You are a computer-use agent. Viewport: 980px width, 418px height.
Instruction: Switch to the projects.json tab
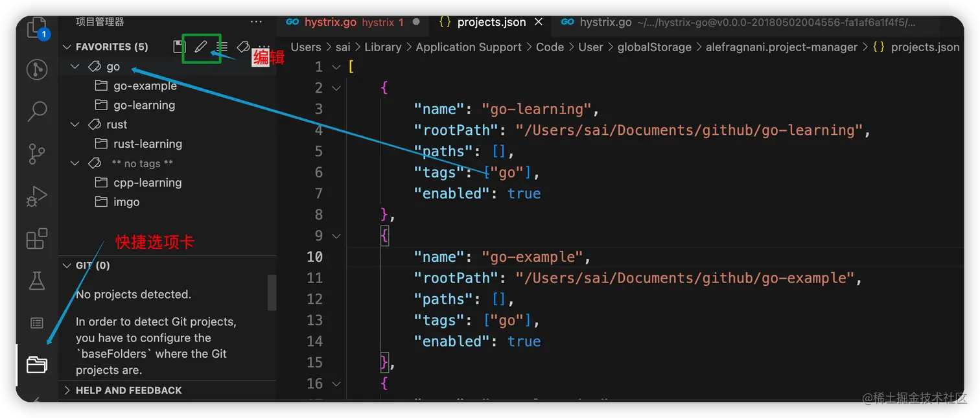click(491, 22)
